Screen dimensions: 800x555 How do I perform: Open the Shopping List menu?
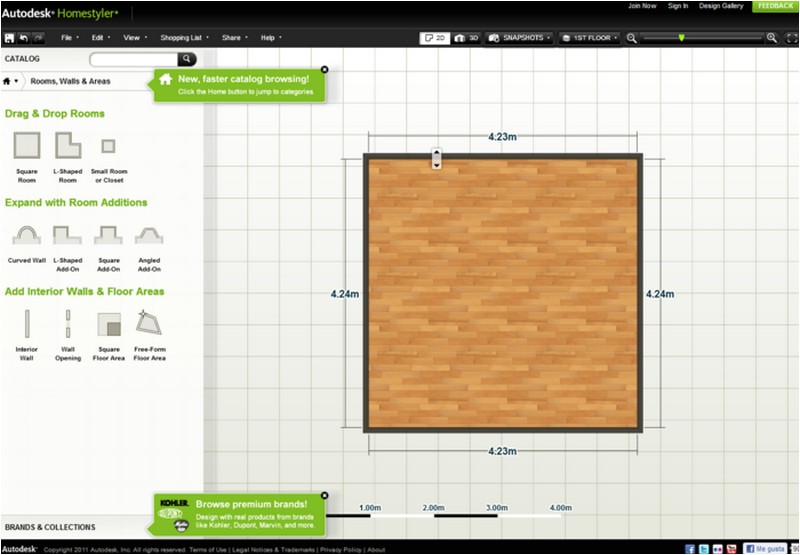[x=183, y=38]
